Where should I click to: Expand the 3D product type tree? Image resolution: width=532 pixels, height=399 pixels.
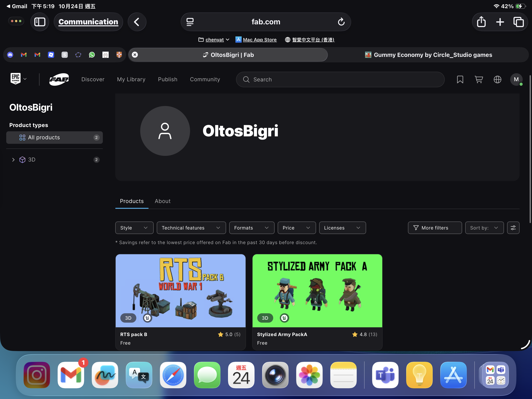tap(13, 160)
